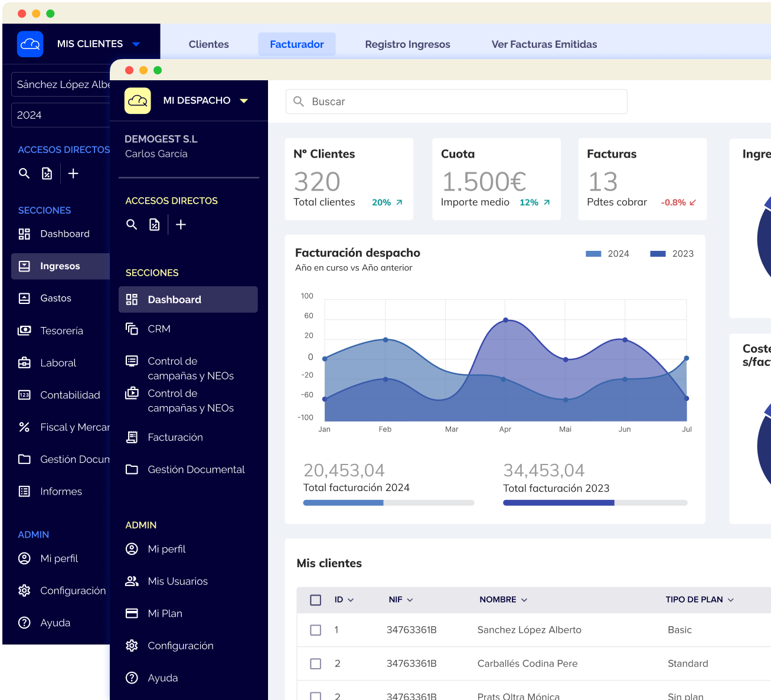
Task: Open Mi Plan card icon
Action: [132, 613]
